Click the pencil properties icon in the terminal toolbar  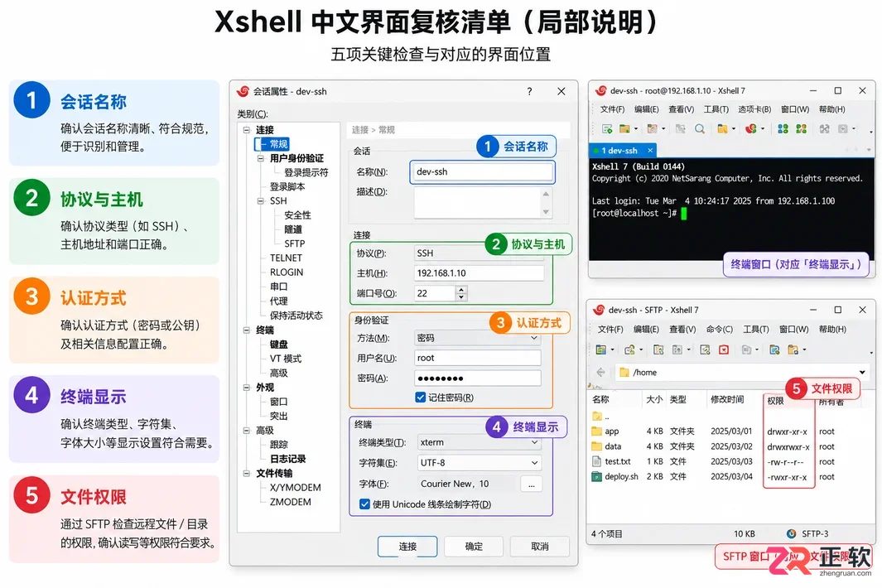(652, 129)
